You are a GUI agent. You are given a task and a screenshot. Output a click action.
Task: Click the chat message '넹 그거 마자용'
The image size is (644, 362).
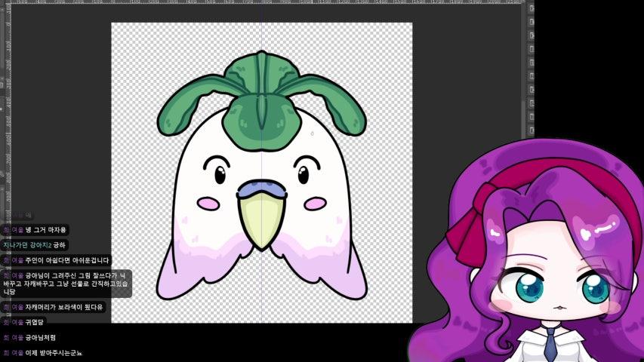pyautogui.click(x=45, y=230)
